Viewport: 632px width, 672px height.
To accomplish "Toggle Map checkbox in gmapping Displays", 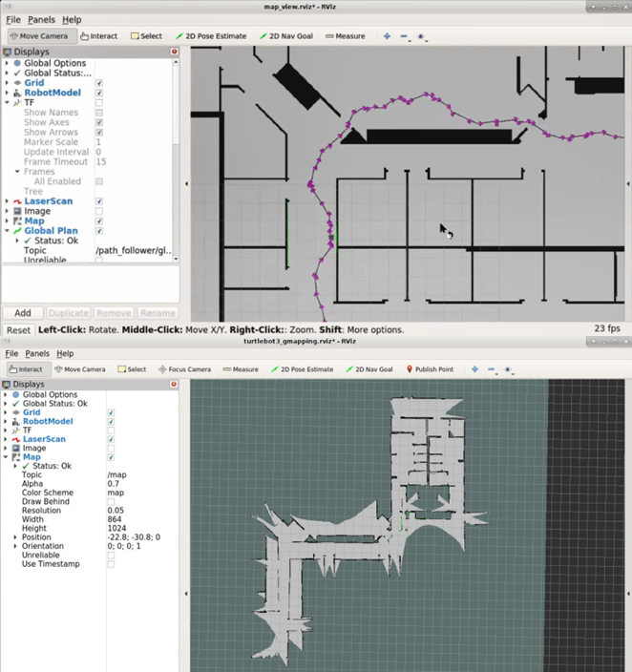I will point(111,457).
